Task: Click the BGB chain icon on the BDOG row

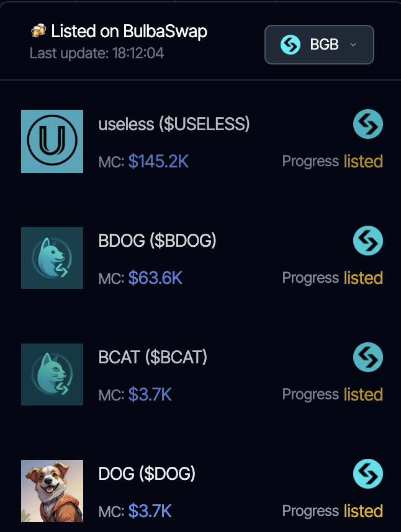Action: [x=368, y=241]
